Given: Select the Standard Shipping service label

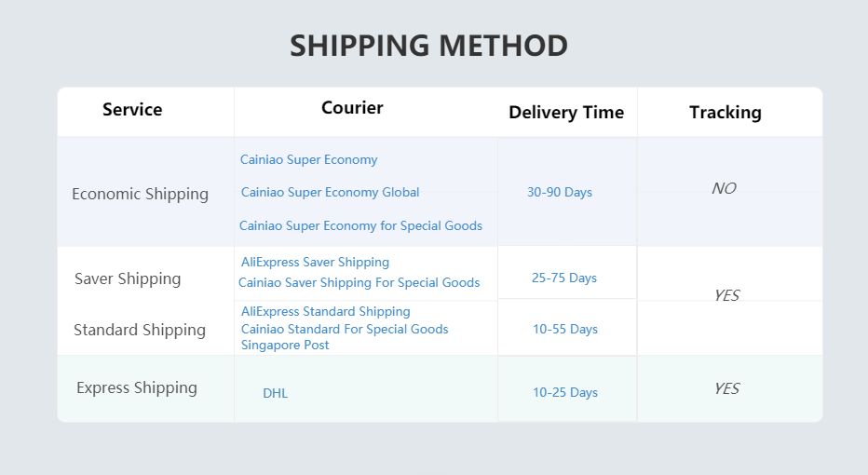Looking at the screenshot, I should pyautogui.click(x=140, y=330).
